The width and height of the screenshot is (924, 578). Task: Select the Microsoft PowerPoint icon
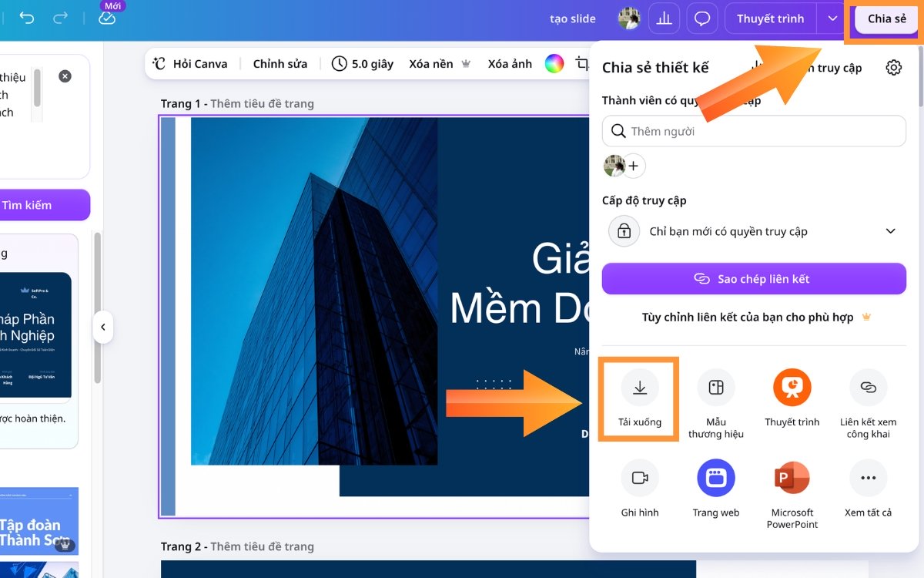point(792,479)
